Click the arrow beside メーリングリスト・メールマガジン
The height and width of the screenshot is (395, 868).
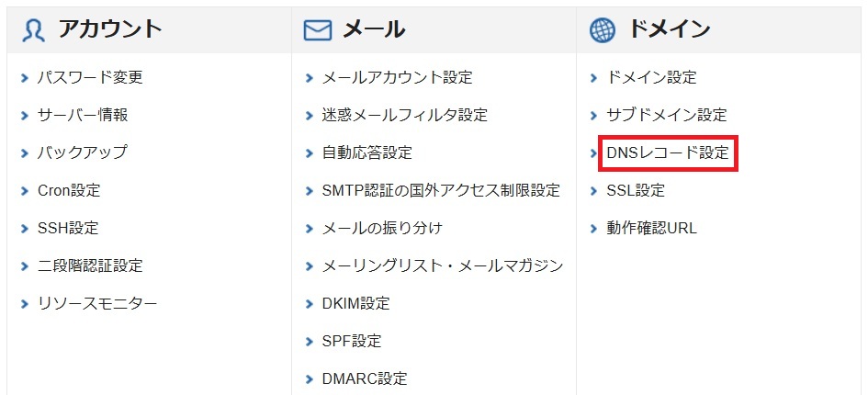click(310, 266)
